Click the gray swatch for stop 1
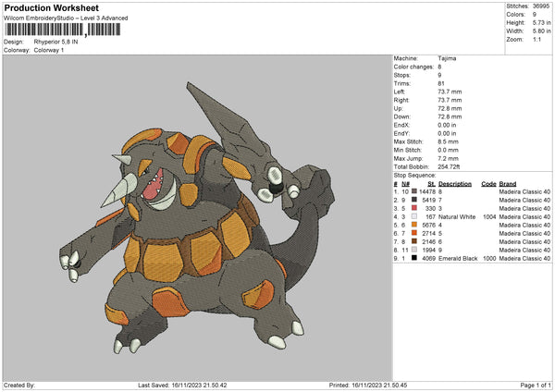The image size is (555, 392). coord(414,191)
